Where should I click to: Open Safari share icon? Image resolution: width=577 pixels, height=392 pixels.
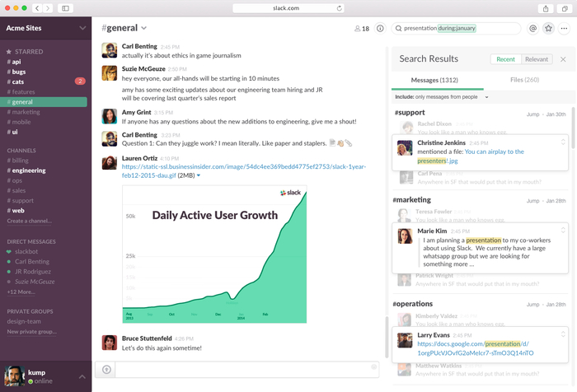tap(546, 8)
